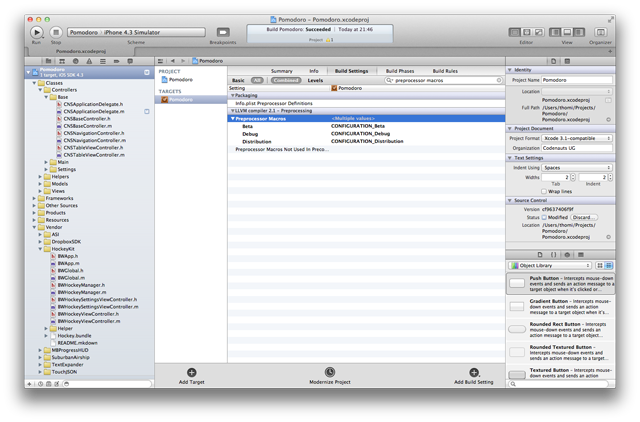Switch to the Version editor icon

click(539, 32)
